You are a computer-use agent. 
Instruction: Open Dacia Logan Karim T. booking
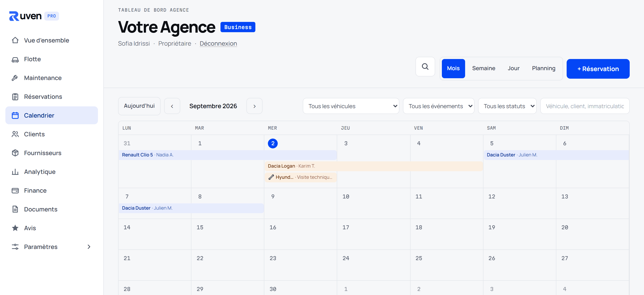click(374, 166)
